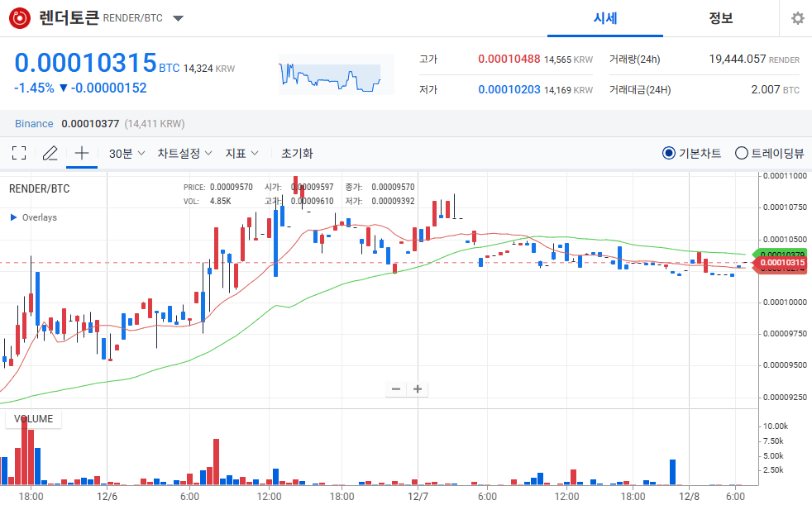Switch to the 시세 tab
The image size is (812, 505).
click(x=604, y=19)
